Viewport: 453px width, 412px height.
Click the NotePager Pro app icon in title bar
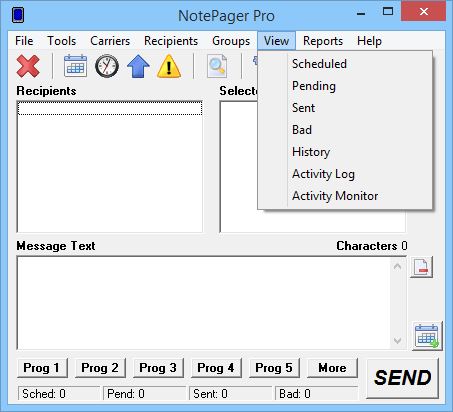pos(18,15)
